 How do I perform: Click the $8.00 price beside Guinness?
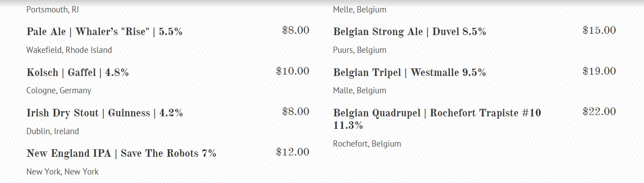296,111
